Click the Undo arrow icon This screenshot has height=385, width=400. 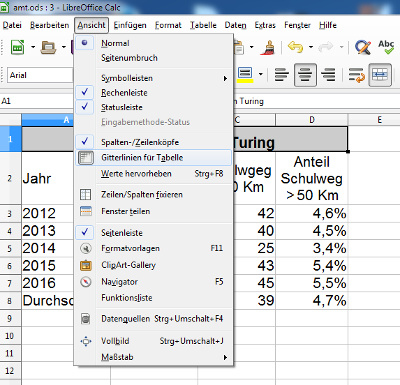tap(295, 47)
